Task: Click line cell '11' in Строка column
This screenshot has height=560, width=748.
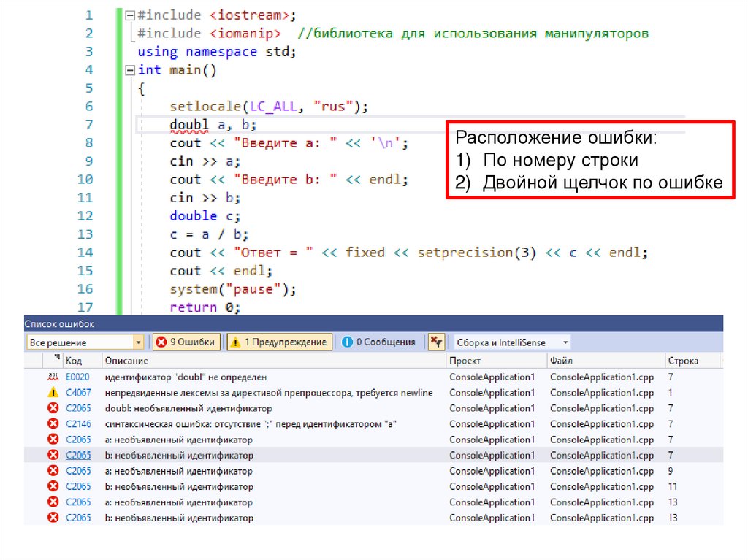Action: click(x=673, y=486)
